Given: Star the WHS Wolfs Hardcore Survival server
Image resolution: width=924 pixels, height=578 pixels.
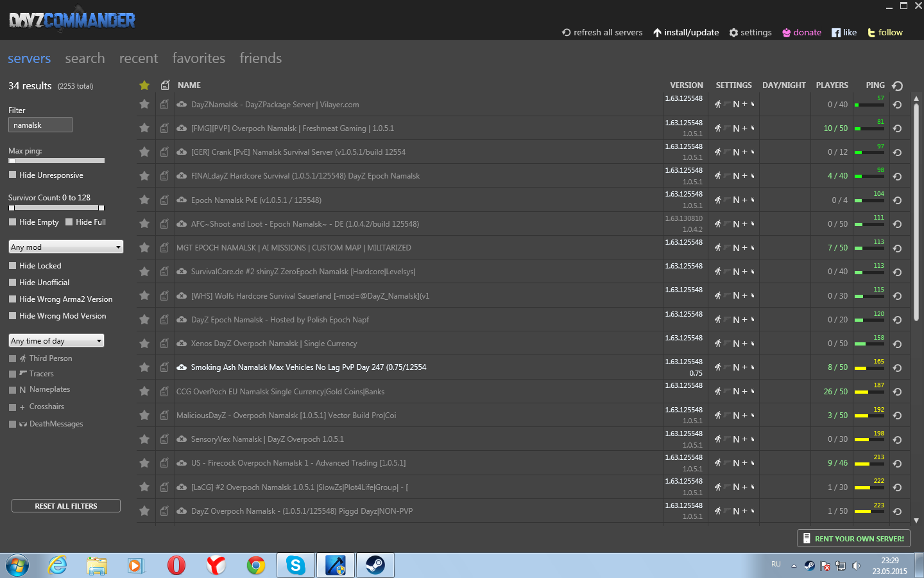Looking at the screenshot, I should (144, 295).
